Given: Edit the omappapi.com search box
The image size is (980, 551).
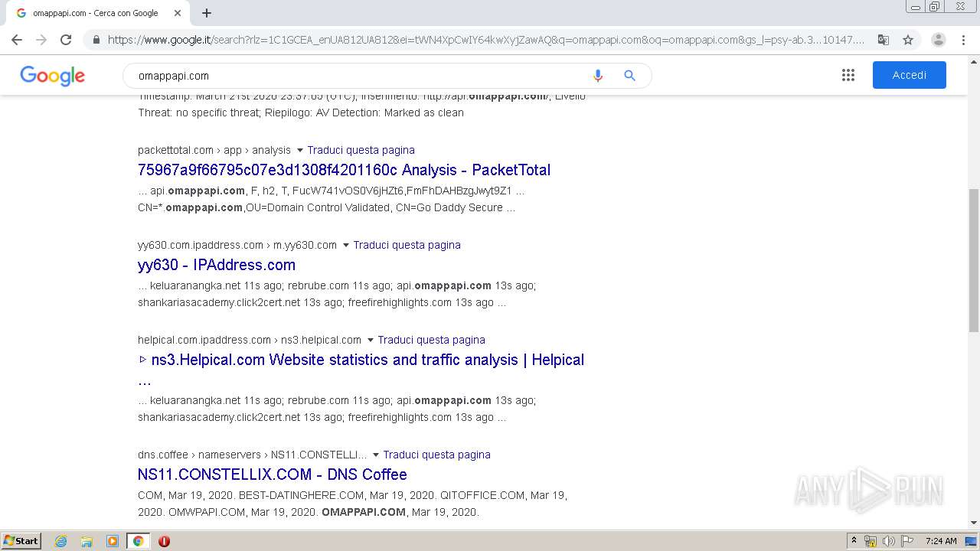Looking at the screenshot, I should [356, 76].
